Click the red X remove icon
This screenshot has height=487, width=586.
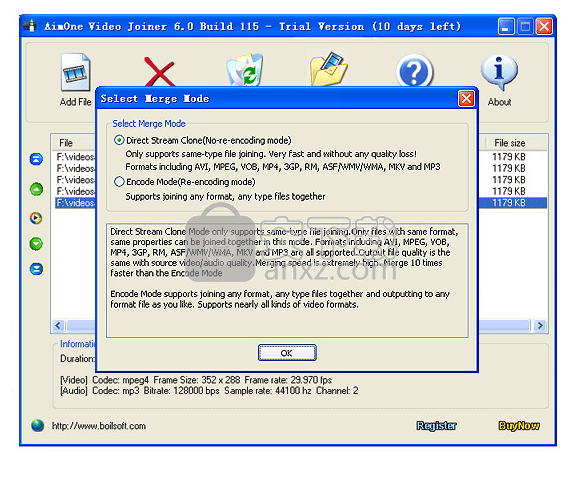159,72
